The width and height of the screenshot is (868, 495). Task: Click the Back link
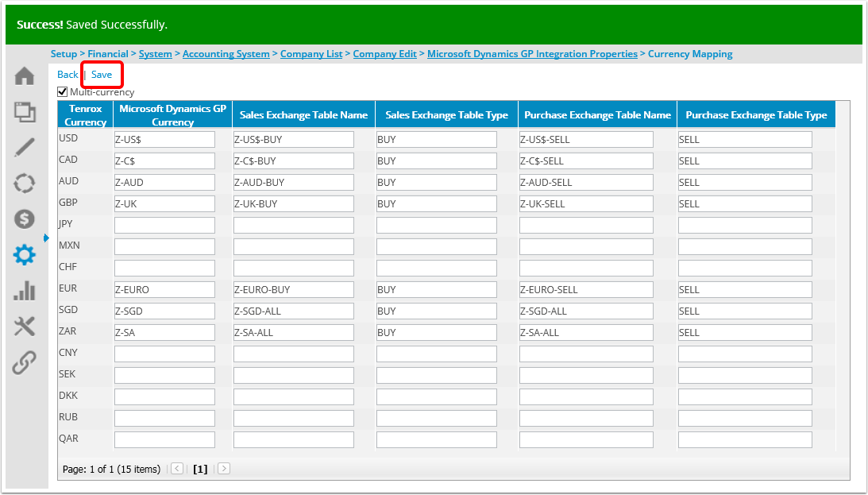(x=68, y=74)
